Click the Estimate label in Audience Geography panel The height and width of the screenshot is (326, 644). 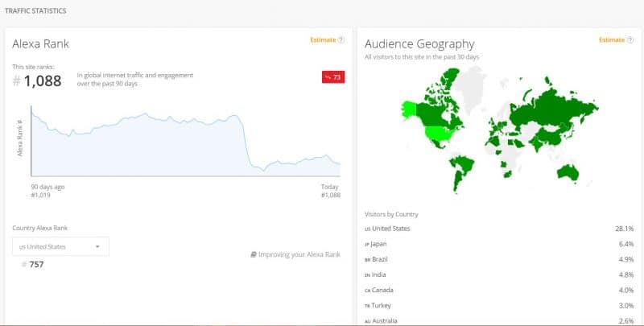pyautogui.click(x=612, y=39)
